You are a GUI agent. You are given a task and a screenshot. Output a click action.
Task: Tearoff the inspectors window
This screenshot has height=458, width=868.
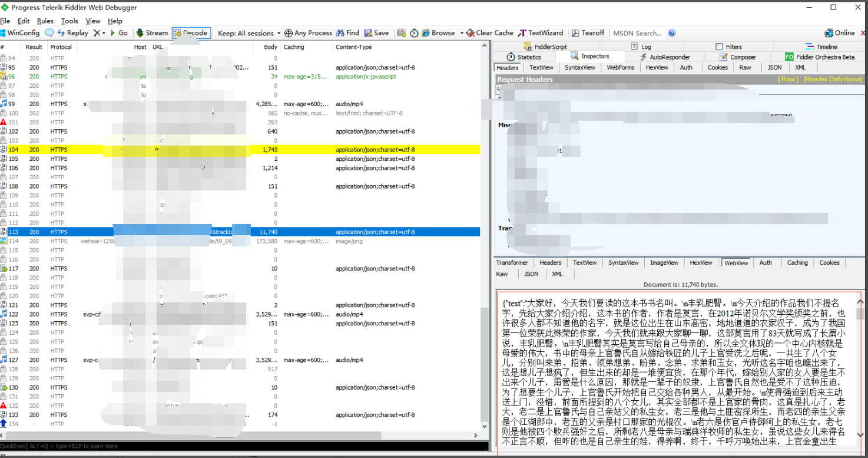pos(588,33)
